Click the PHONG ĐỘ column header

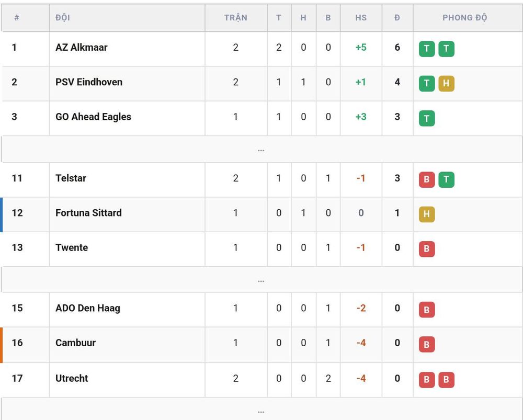464,18
